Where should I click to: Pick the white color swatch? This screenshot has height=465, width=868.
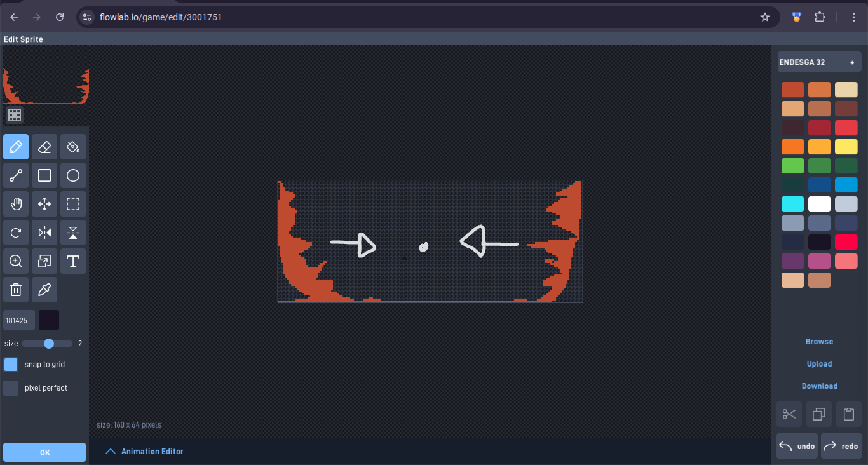coord(819,204)
